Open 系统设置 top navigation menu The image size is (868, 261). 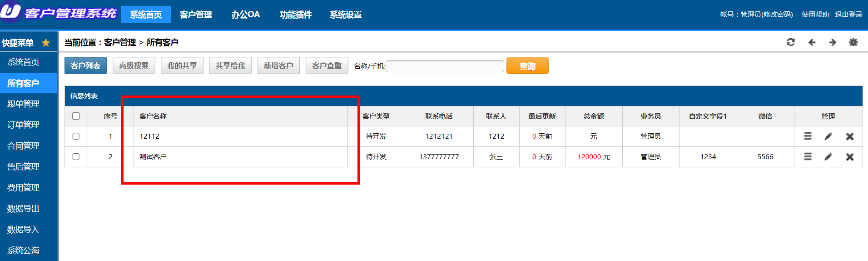[x=346, y=15]
